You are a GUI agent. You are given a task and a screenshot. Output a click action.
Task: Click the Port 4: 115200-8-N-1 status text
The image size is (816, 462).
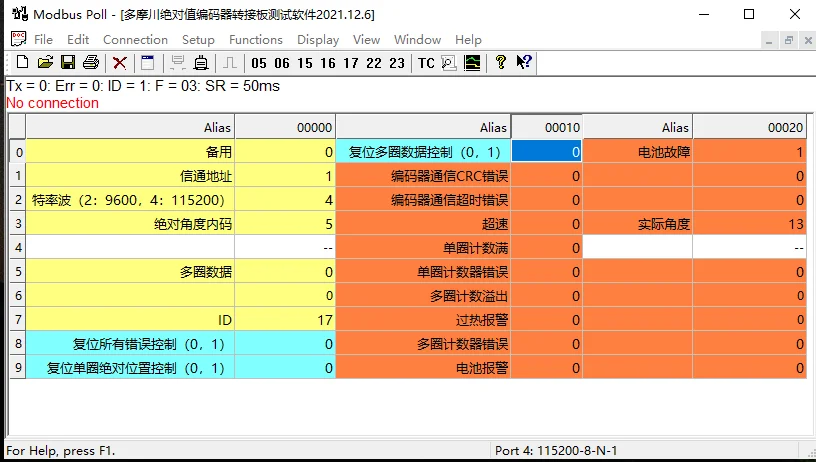(x=556, y=451)
